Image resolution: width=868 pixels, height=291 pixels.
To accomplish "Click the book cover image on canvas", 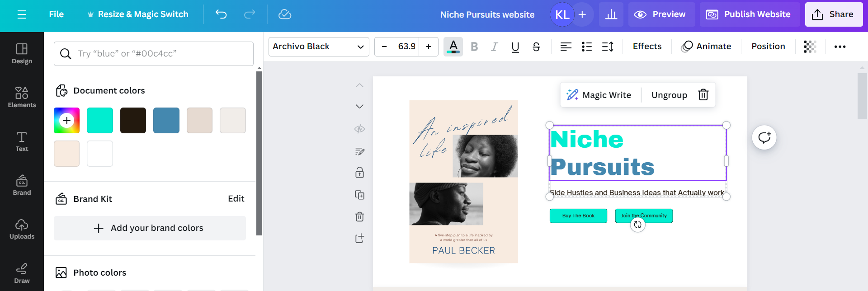I will tap(463, 181).
